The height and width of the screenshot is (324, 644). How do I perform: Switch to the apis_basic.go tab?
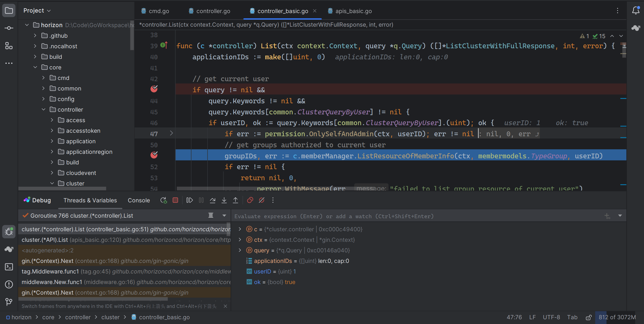pos(350,11)
